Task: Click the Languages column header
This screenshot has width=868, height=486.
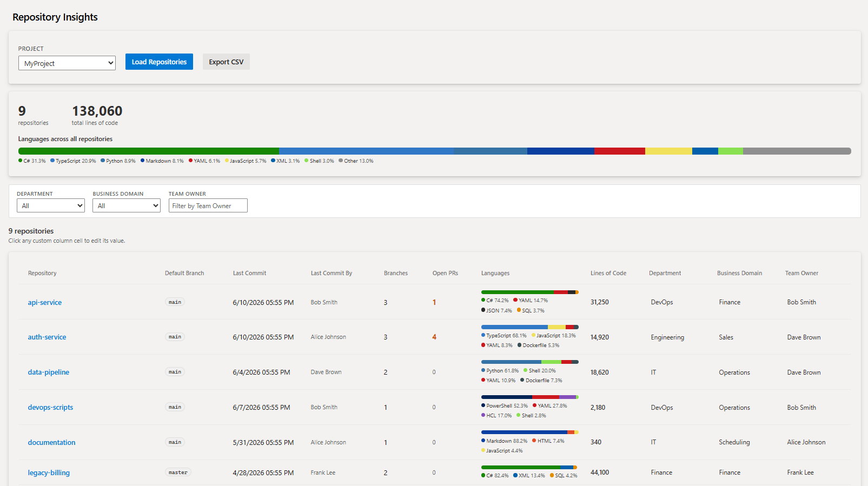Action: tap(495, 273)
